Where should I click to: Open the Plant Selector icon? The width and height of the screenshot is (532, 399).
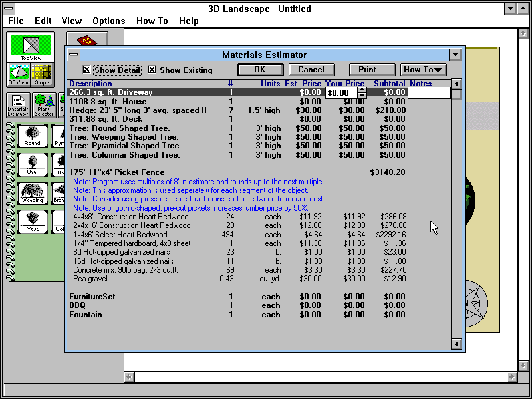(44, 105)
